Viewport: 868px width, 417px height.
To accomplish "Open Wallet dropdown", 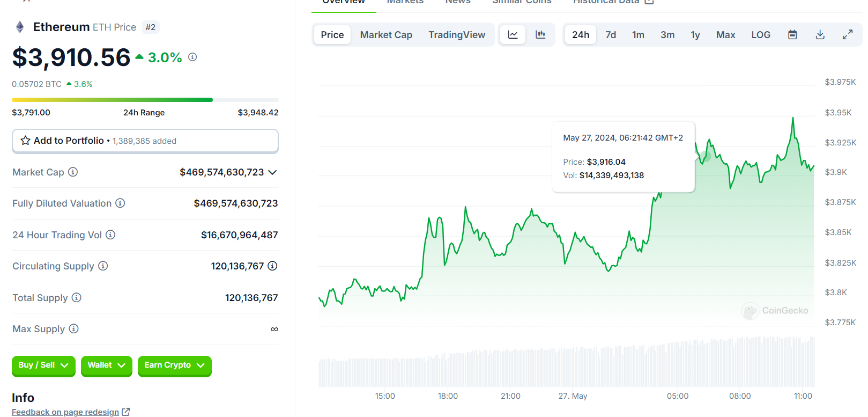I will click(107, 365).
